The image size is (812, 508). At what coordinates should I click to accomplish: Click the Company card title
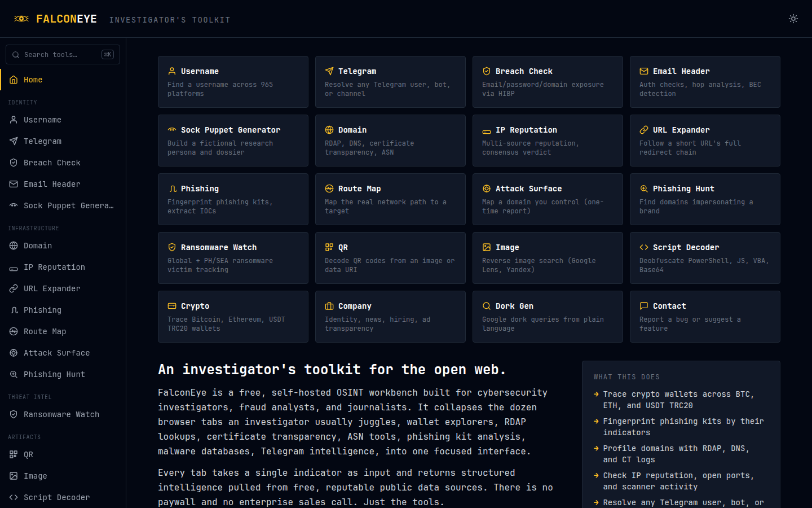pyautogui.click(x=355, y=306)
